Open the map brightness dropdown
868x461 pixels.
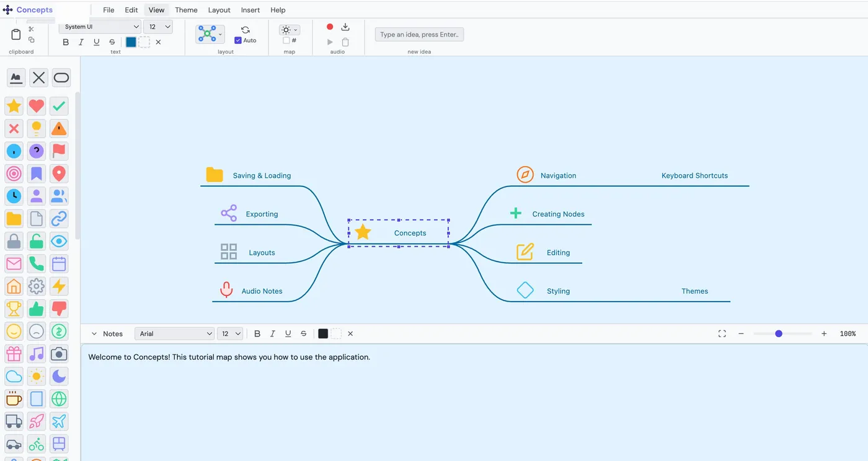point(289,30)
